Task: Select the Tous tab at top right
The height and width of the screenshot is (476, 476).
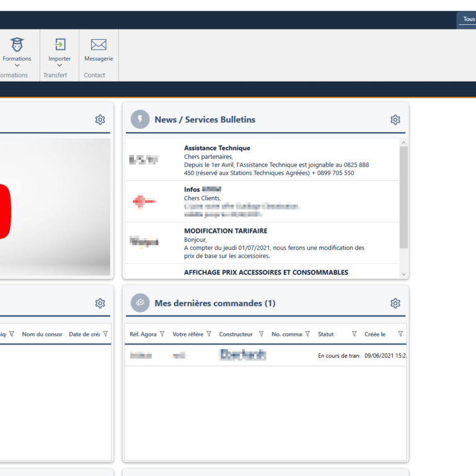Action: (x=468, y=19)
